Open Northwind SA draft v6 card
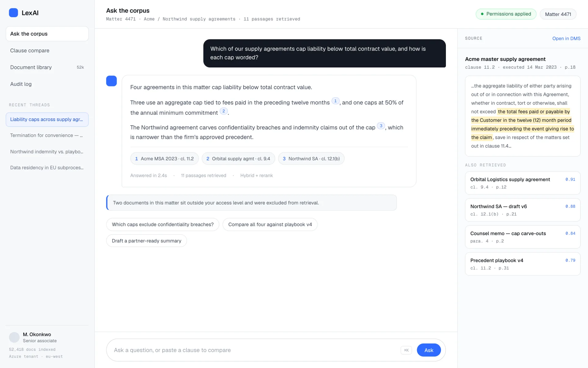This screenshot has height=368, width=588. [x=523, y=210]
